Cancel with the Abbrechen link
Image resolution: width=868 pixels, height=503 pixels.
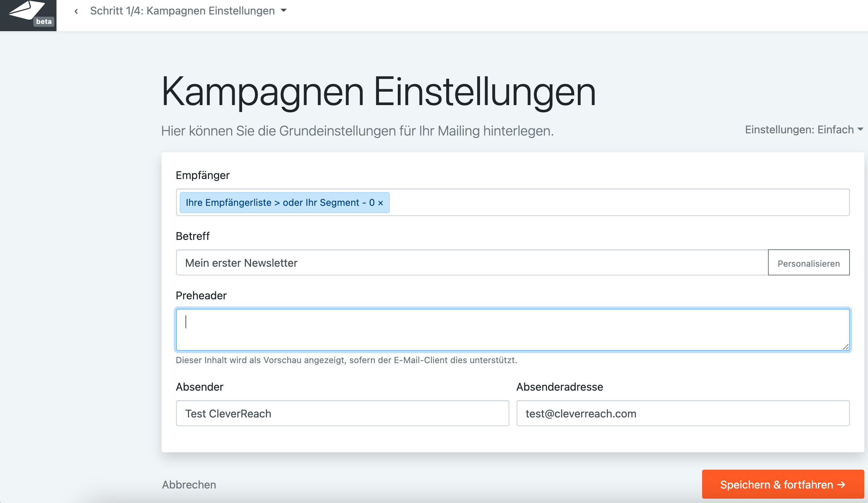[x=189, y=485]
